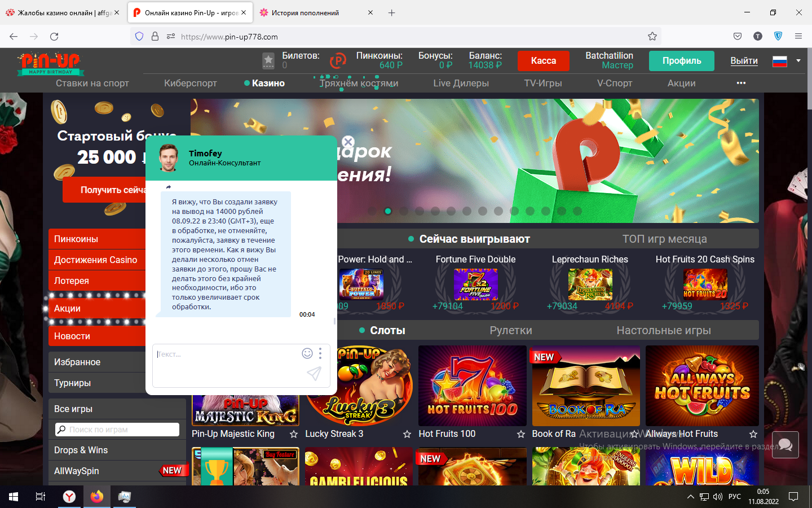The width and height of the screenshot is (812, 508).
Task: Reload the page in the browser
Action: coord(54,36)
